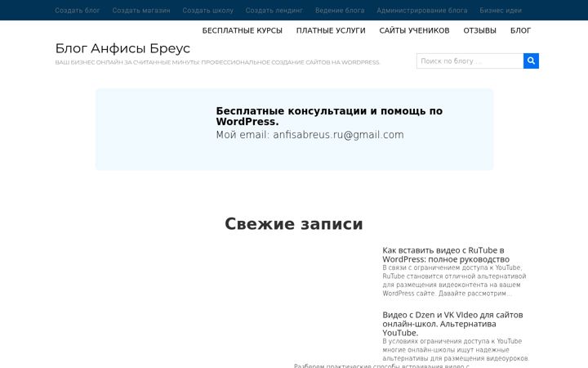Click the 'ВАШ БИЗНЕС ОНЛАЙН ЗА СЧИТАННЫЕ МИНУТЫ' tagline
The width and height of the screenshot is (588, 368).
click(217, 62)
